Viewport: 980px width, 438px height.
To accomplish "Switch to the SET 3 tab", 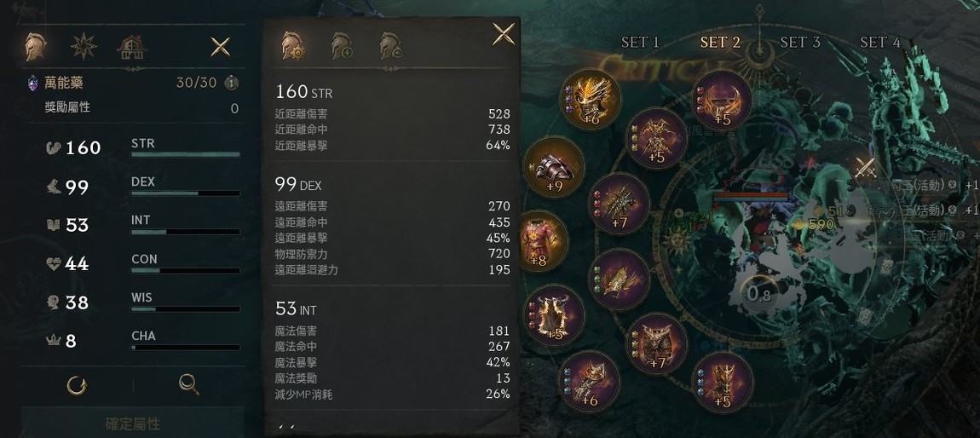I will (799, 42).
